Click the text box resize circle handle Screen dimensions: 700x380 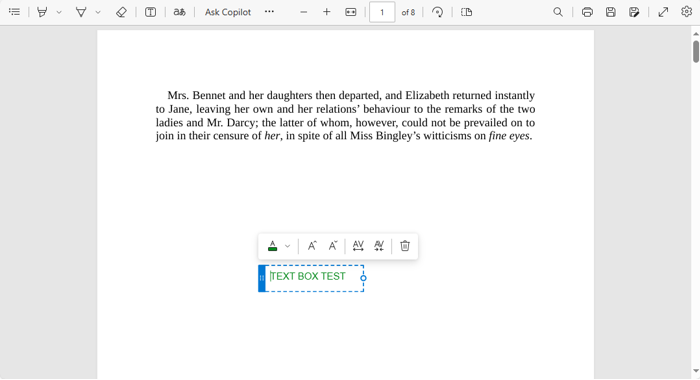(x=363, y=278)
